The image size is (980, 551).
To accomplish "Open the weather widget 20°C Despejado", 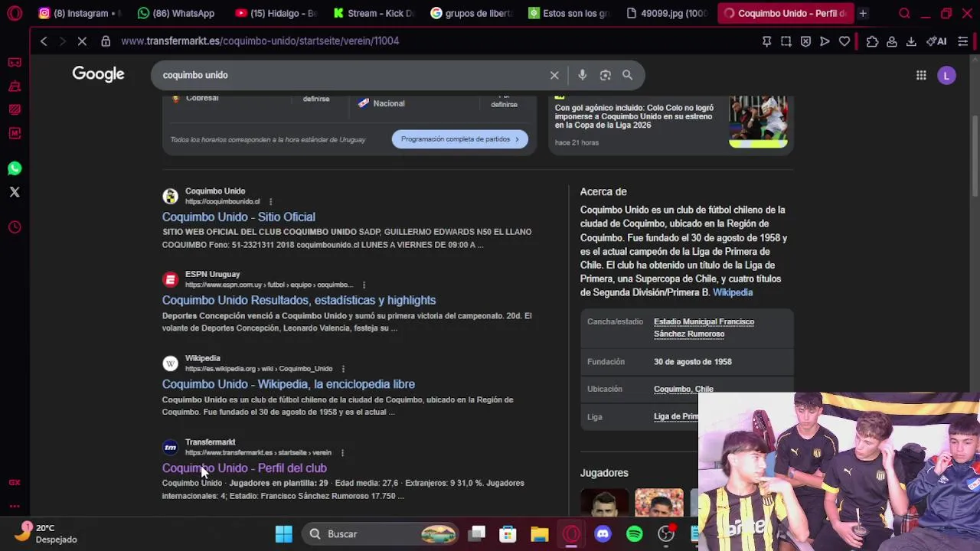I will point(46,533).
